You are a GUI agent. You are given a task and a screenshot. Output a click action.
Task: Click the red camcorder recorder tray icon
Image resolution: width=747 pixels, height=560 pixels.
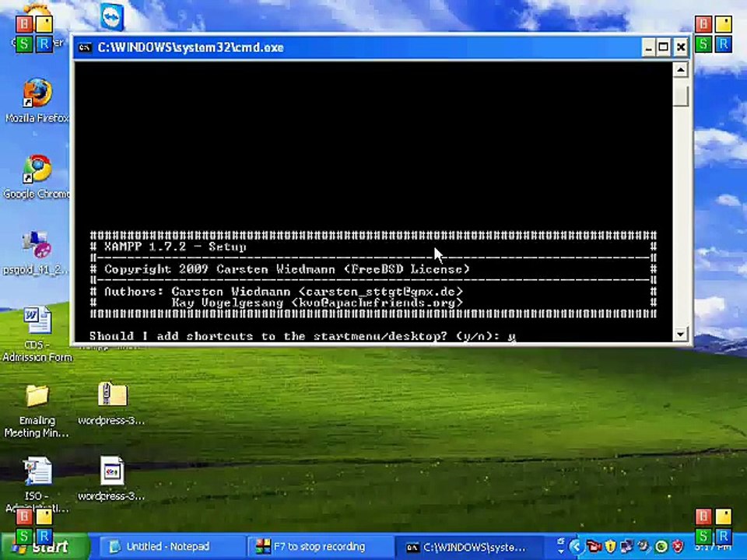pos(594,546)
